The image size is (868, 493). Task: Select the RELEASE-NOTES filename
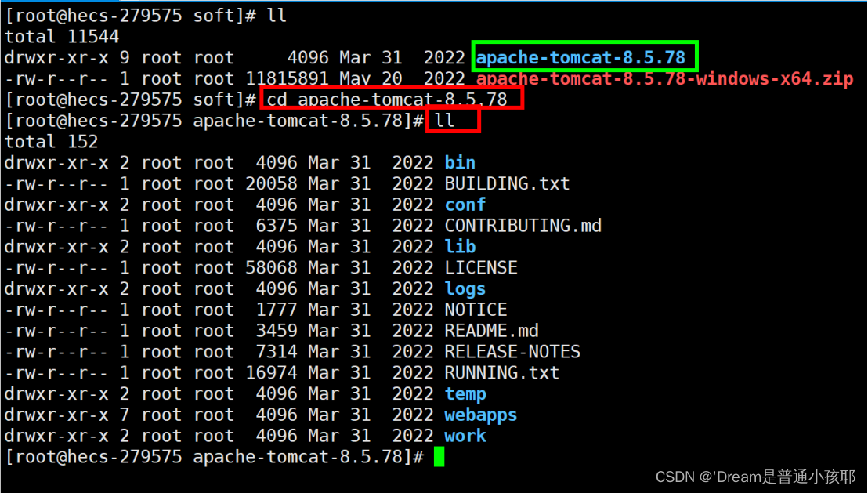512,352
